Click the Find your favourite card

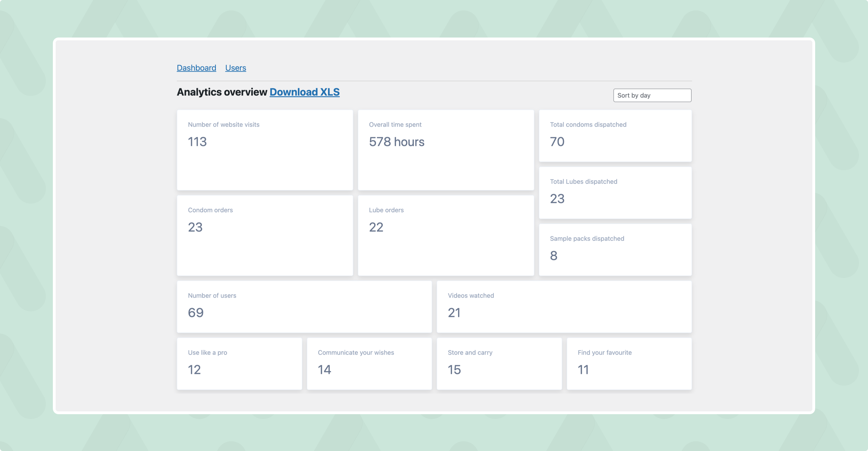coord(629,364)
